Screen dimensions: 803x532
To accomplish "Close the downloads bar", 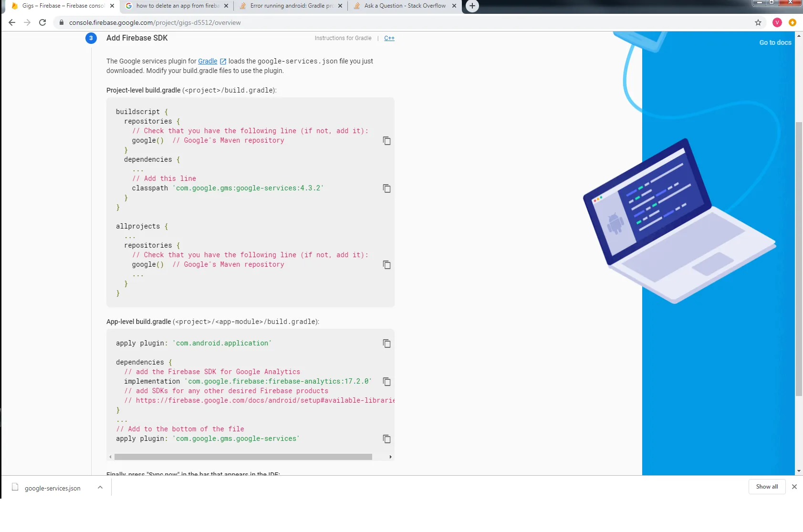I will 794,487.
